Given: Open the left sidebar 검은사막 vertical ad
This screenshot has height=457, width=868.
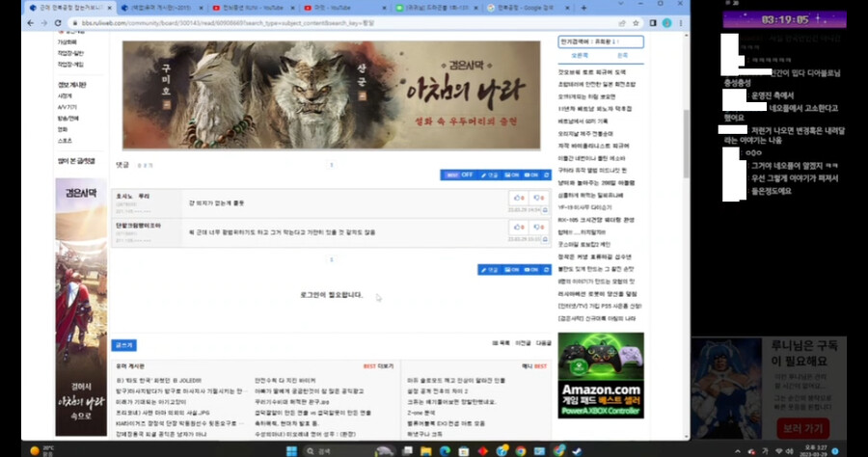Looking at the screenshot, I should 81,307.
